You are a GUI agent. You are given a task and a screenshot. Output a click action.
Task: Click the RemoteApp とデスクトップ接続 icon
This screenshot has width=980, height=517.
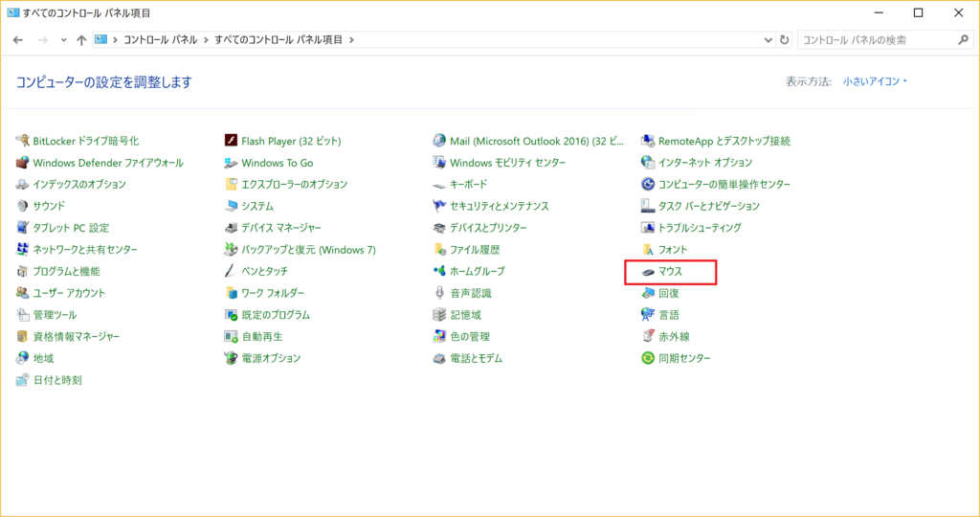tap(648, 141)
